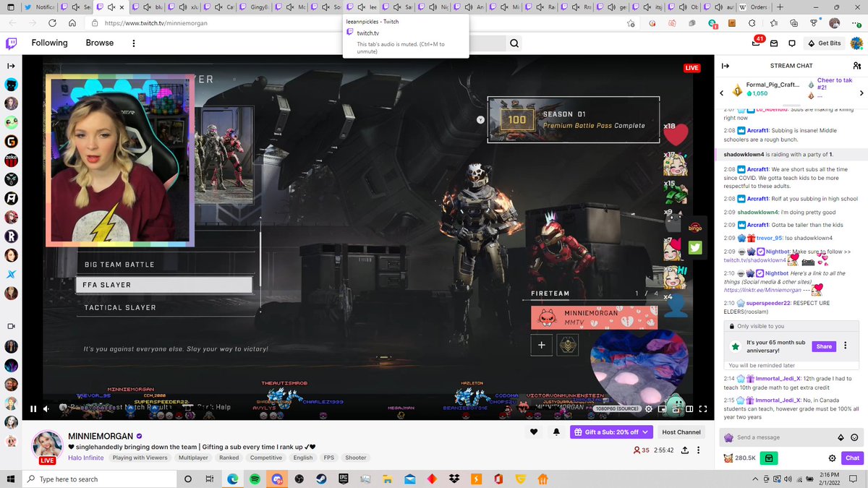Select the Competitive tag
This screenshot has height=488, width=868.
266,458
